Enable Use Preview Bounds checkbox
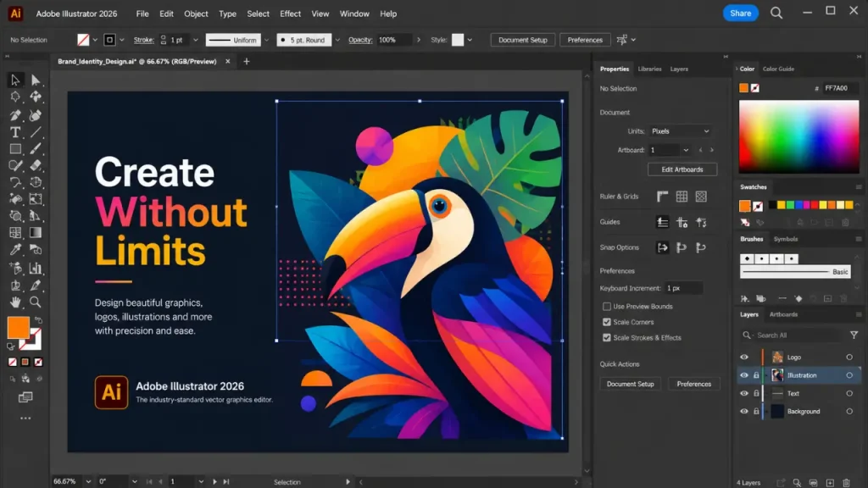The width and height of the screenshot is (868, 488). tap(607, 307)
